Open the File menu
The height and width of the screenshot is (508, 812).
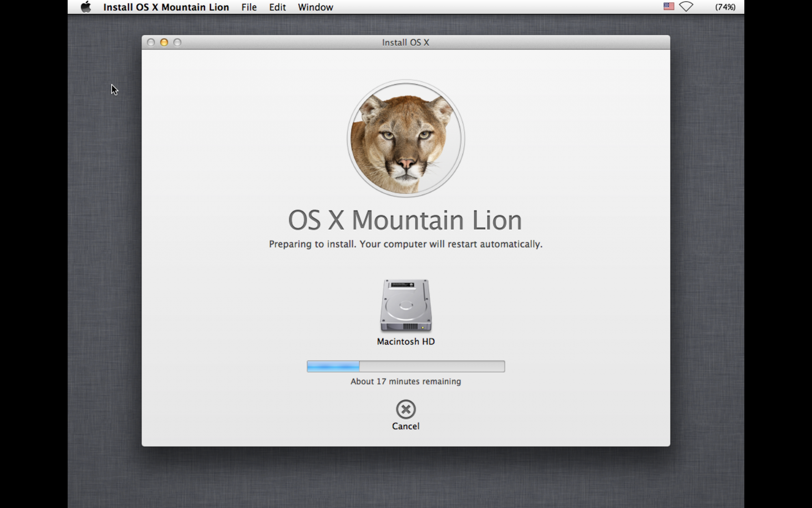[x=249, y=7]
